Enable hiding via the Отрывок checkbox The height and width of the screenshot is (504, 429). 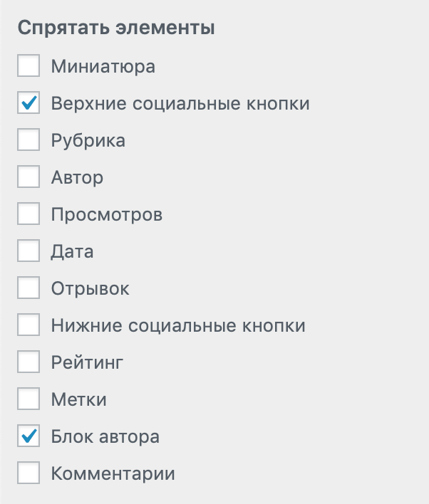click(x=29, y=288)
